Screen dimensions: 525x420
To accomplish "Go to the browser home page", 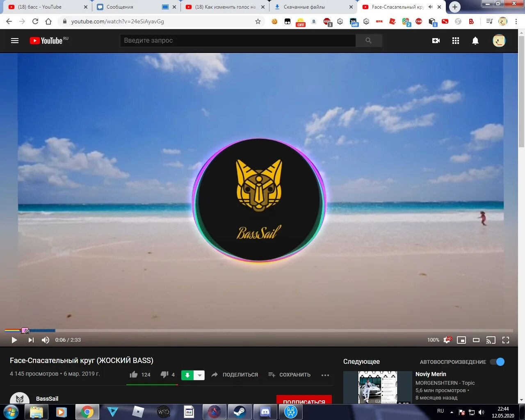I will (48, 21).
